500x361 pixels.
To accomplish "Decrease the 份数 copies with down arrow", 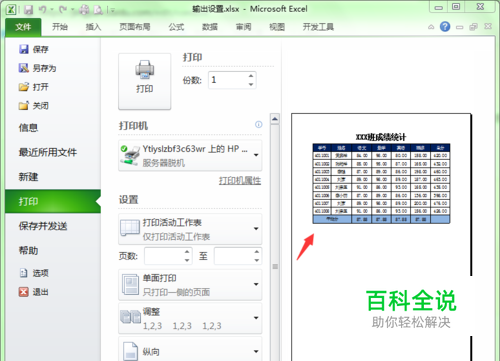I will click(x=251, y=84).
